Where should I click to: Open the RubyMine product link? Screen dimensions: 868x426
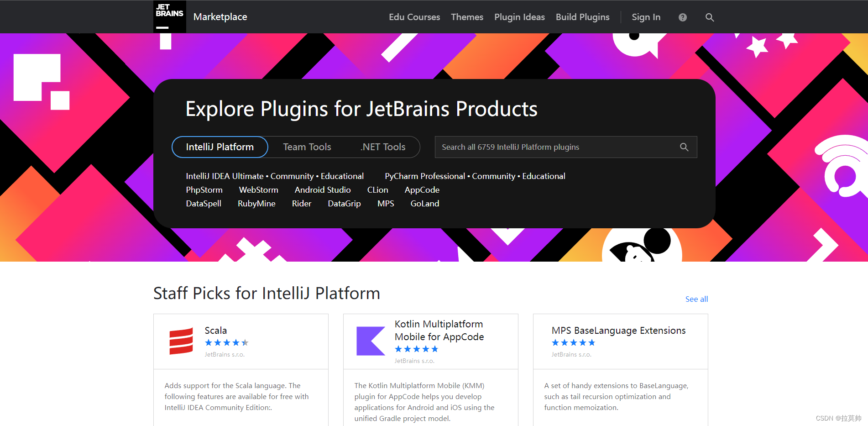pyautogui.click(x=256, y=204)
